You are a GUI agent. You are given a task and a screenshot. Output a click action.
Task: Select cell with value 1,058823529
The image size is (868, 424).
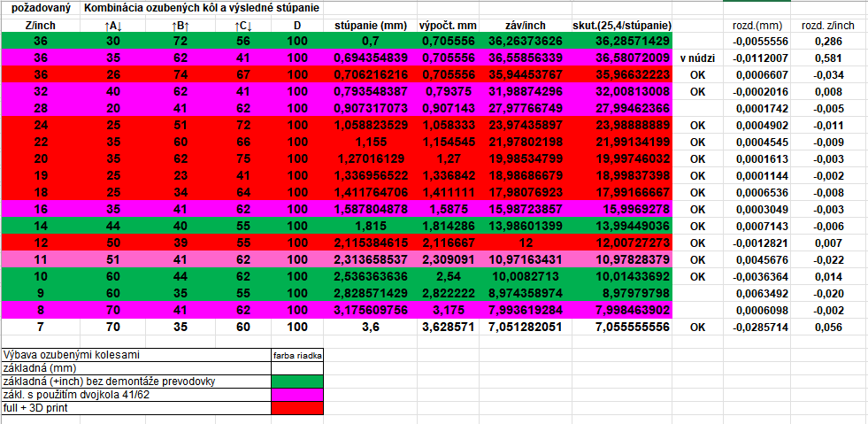point(371,125)
